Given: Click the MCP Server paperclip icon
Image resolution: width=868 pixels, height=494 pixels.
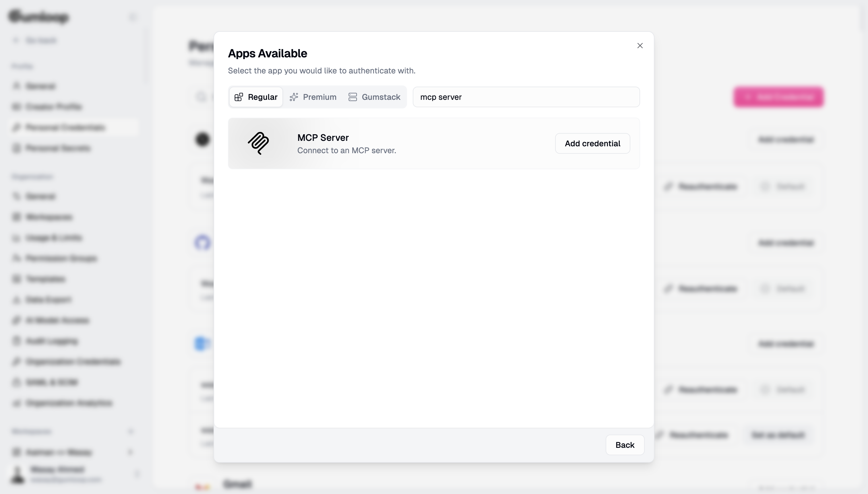Looking at the screenshot, I should tap(258, 143).
